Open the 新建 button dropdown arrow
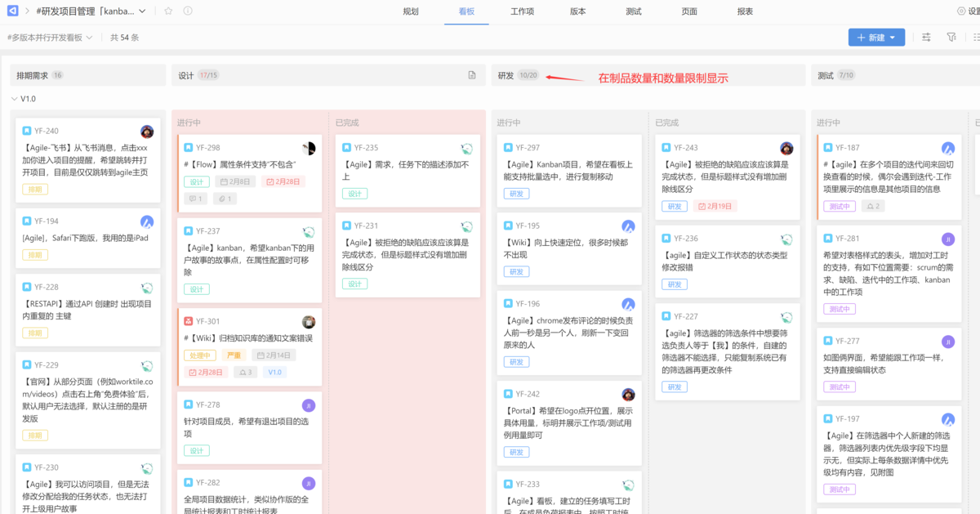Screen dimensions: 980x514 coord(893,38)
